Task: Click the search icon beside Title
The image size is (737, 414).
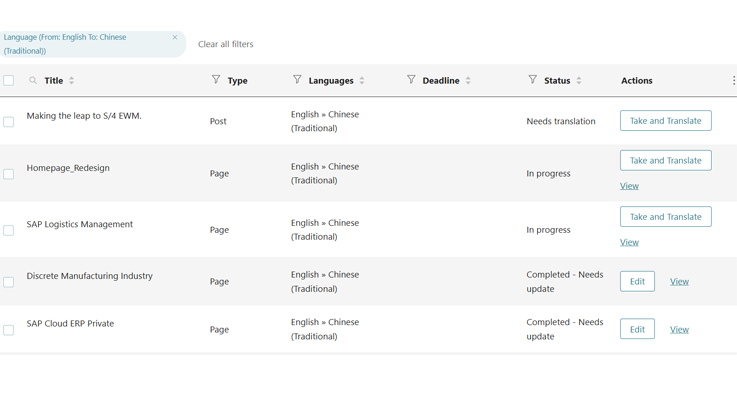Action: tap(33, 81)
